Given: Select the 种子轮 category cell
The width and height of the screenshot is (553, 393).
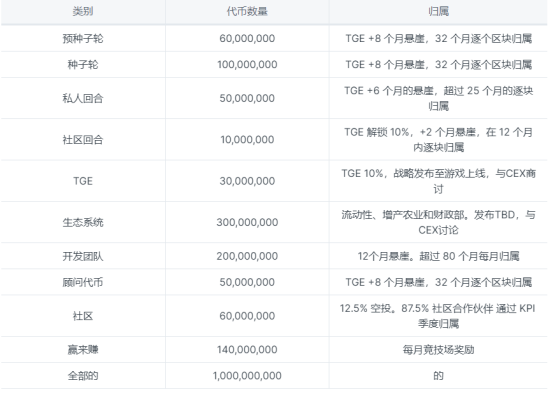Looking at the screenshot, I should [83, 65].
